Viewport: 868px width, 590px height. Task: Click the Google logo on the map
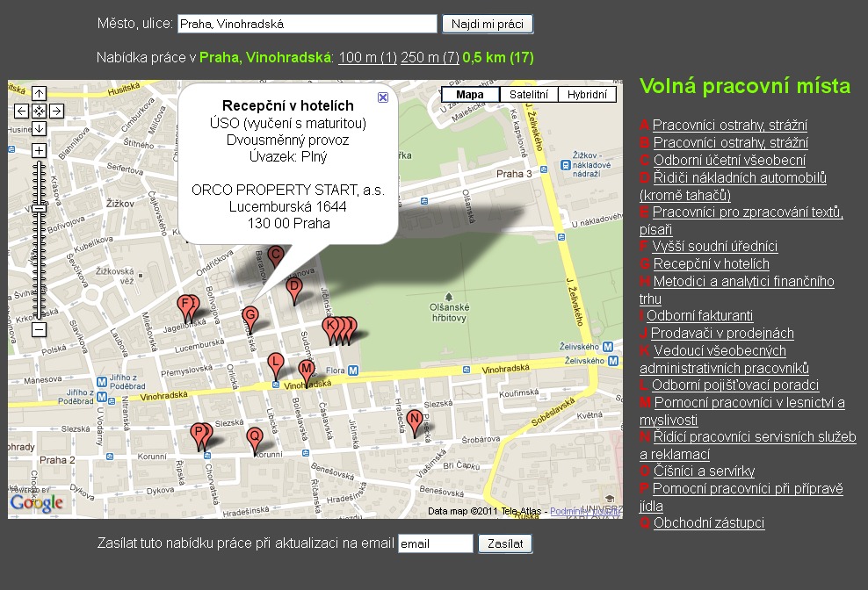click(x=37, y=502)
